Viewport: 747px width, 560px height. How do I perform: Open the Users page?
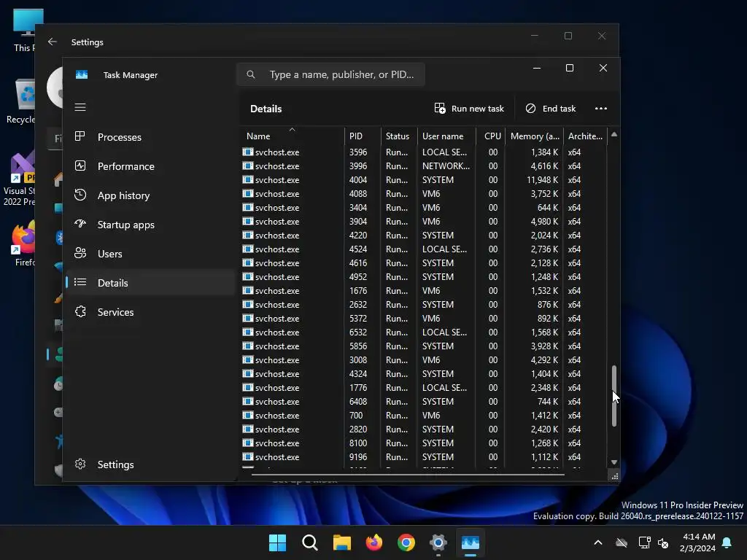[150, 254]
